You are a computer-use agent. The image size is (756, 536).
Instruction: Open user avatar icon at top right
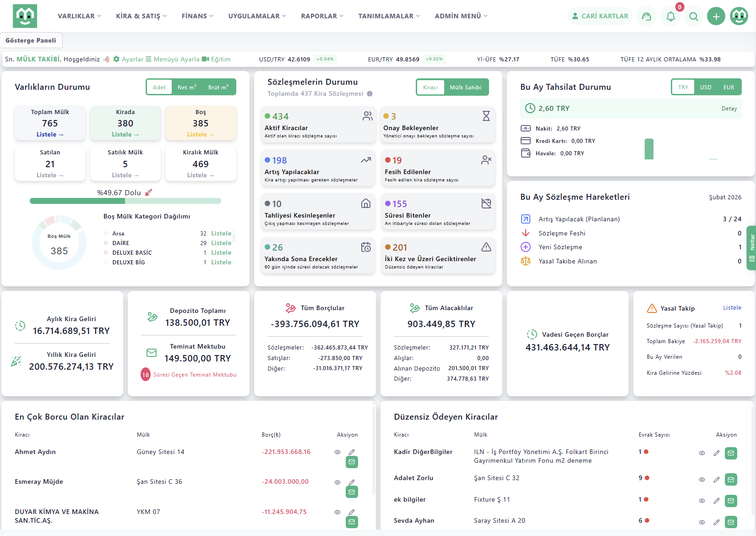739,16
